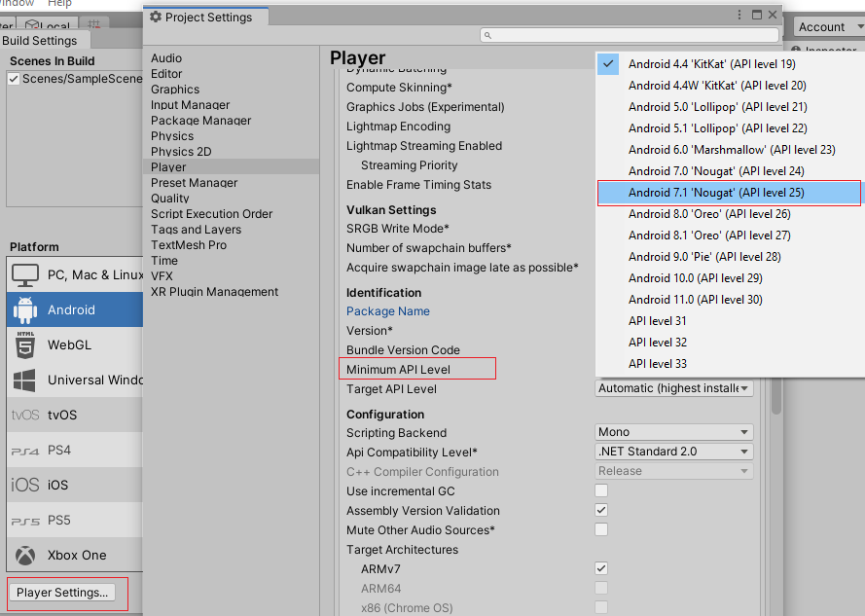865x616 pixels.
Task: Toggle the Scenes/SampleScene checkbox
Action: (x=15, y=79)
